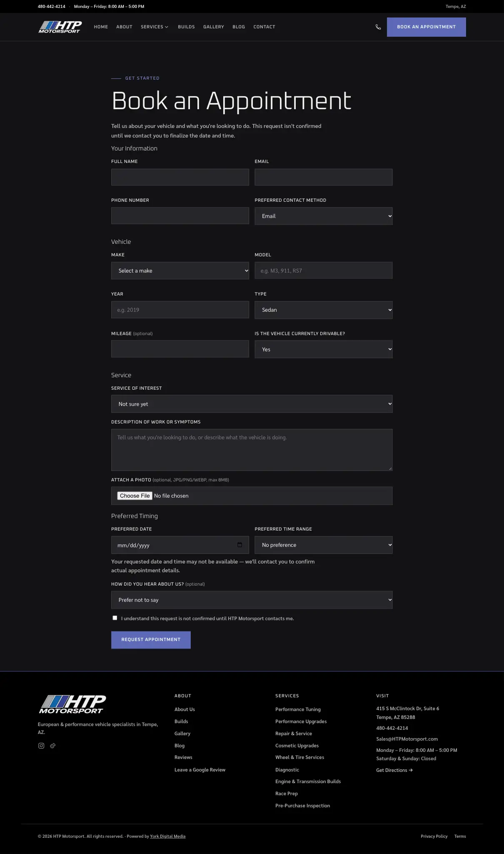
Task: Open Builds in top navigation
Action: point(186,27)
